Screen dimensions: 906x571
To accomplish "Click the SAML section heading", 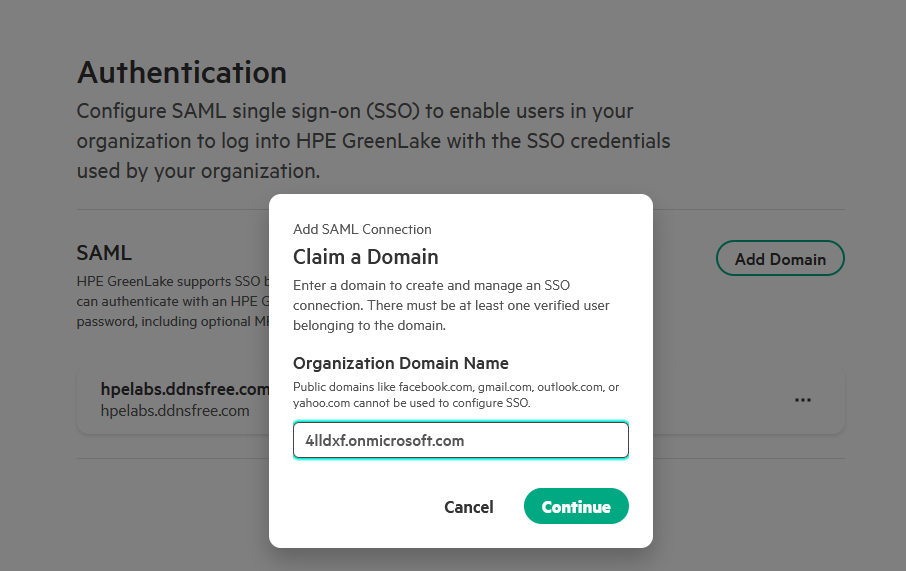I will (104, 253).
